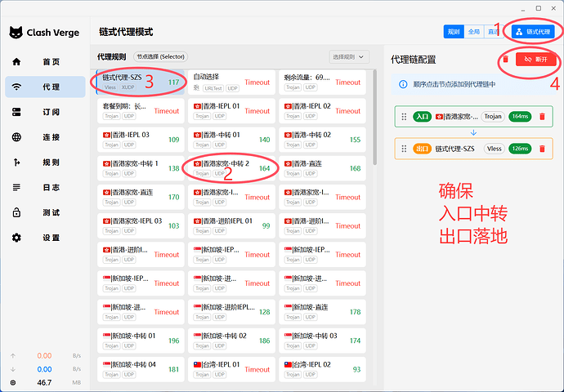
Task: Click the home icon in sidebar
Action: [16, 62]
